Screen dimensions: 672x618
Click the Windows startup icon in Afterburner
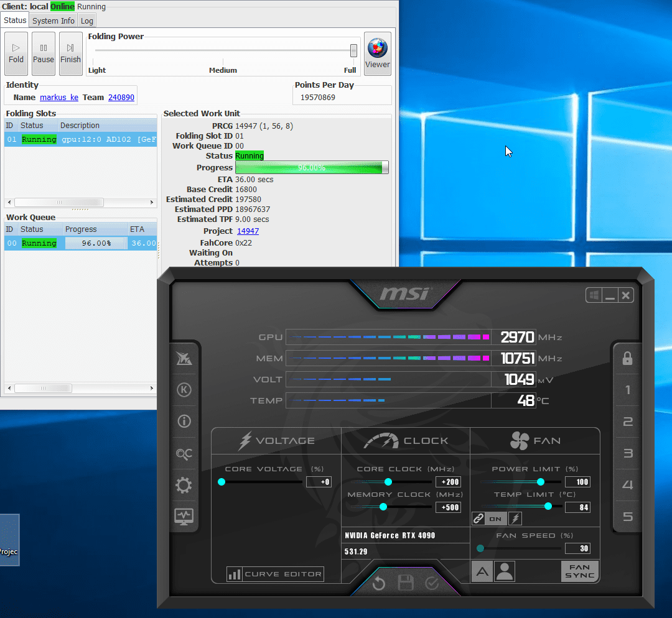coord(594,295)
